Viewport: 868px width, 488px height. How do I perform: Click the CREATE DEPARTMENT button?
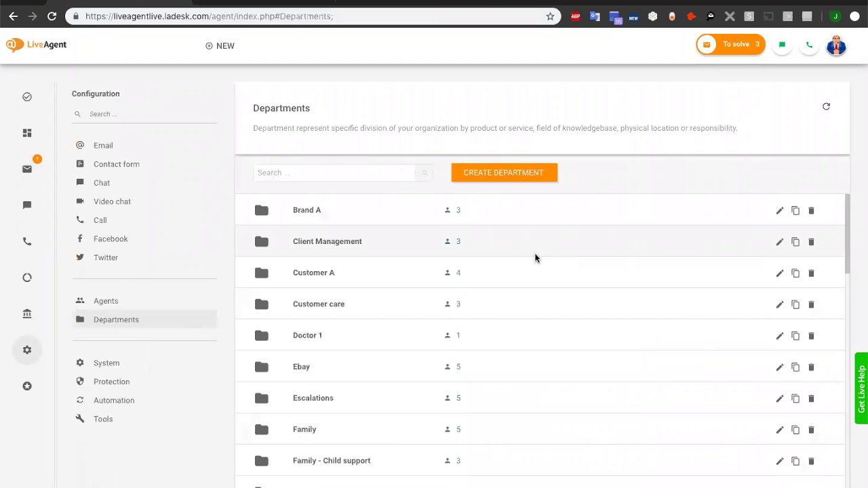pos(504,173)
